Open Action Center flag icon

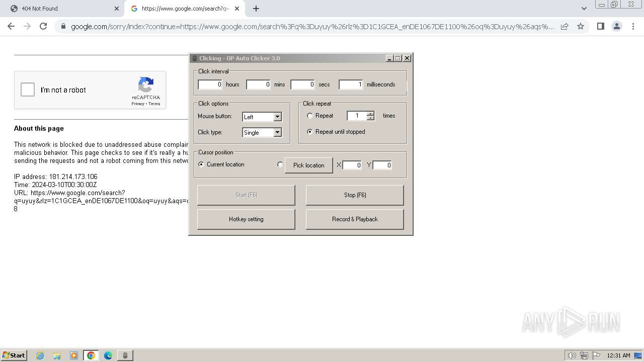(x=596, y=355)
